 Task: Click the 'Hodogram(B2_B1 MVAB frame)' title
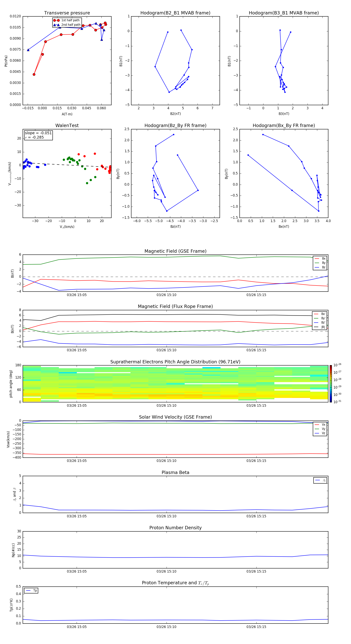pos(175,13)
